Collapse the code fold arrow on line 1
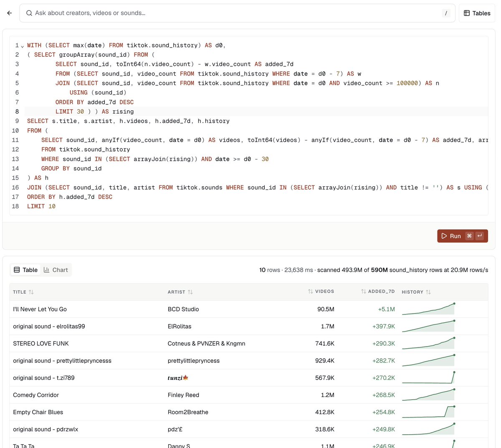 (23, 46)
